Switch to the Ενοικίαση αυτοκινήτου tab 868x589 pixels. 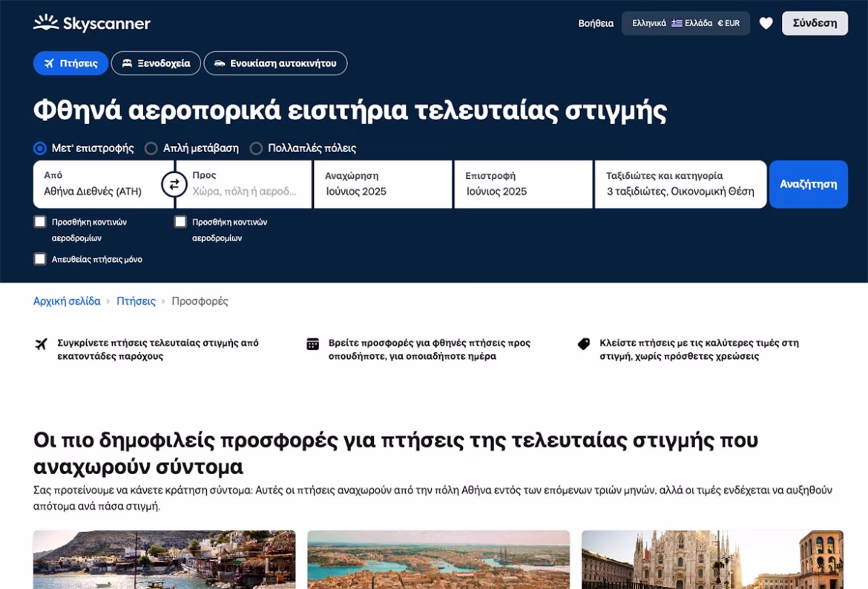(x=275, y=63)
